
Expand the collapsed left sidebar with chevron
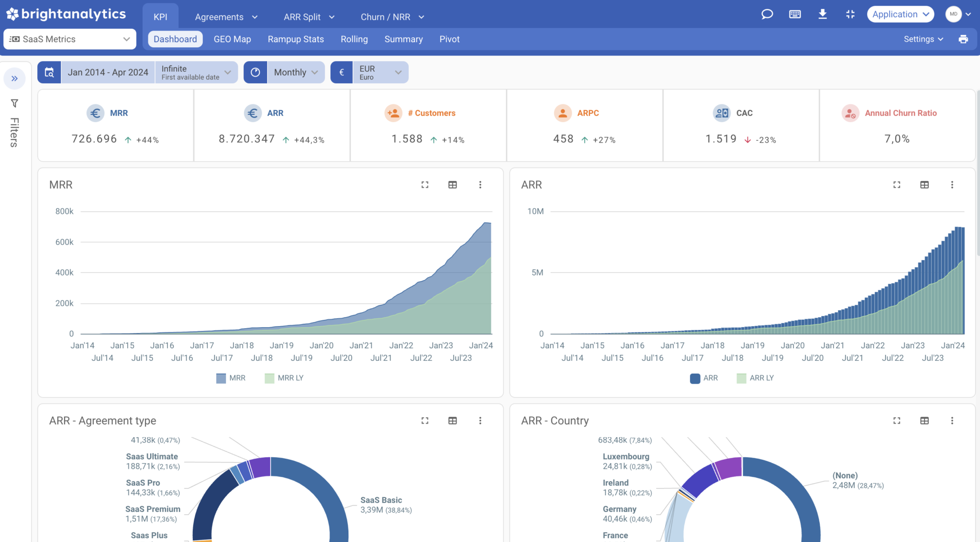[15, 78]
